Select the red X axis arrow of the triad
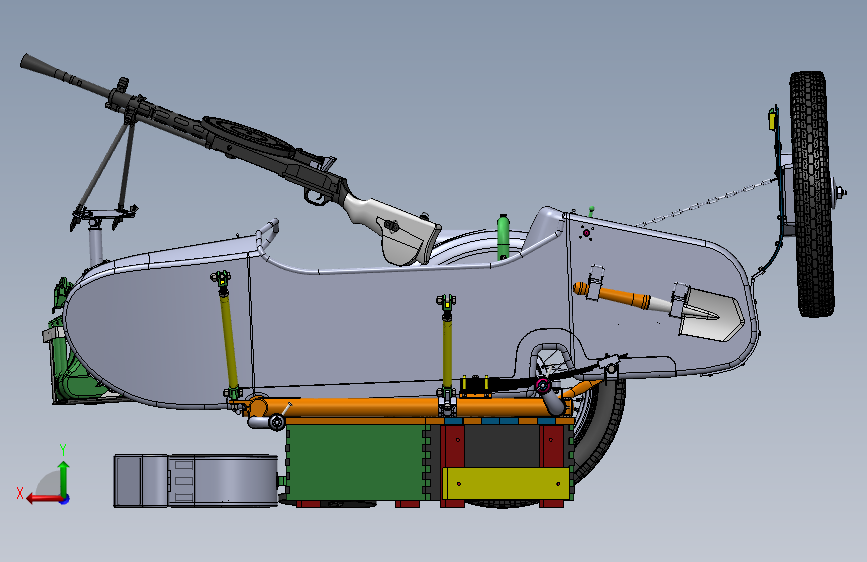Viewport: 867px width, 562px height. coord(44,499)
